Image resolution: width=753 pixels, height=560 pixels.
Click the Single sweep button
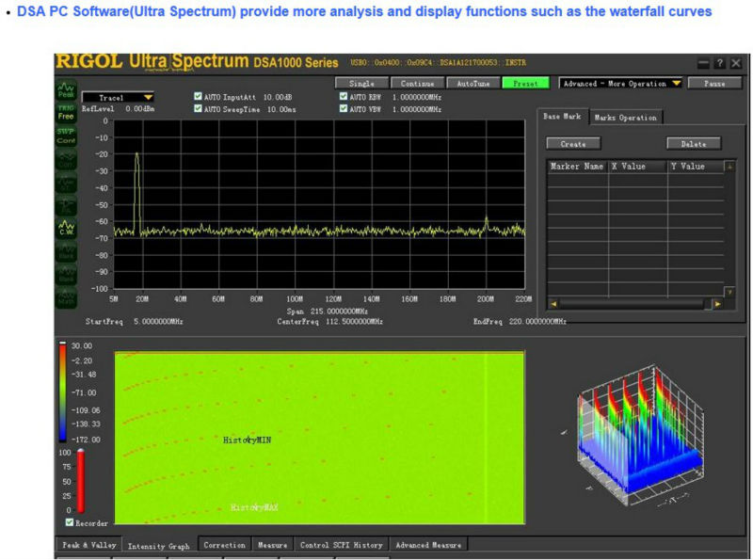361,84
